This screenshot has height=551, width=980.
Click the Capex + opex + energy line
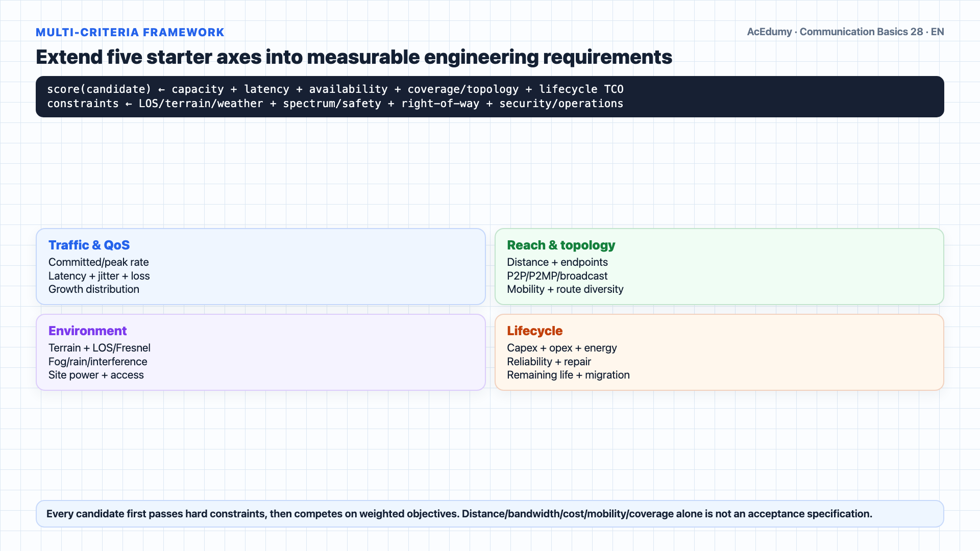pyautogui.click(x=562, y=348)
